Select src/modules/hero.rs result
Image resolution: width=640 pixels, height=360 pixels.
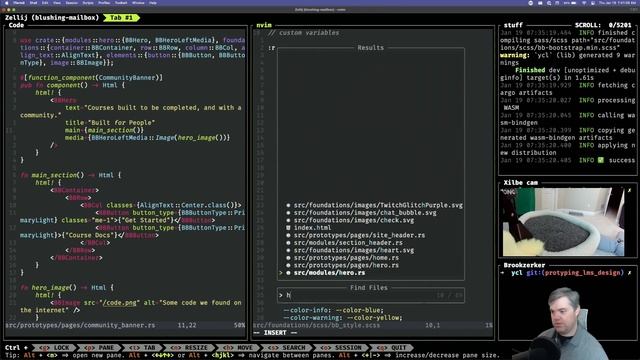[329, 273]
